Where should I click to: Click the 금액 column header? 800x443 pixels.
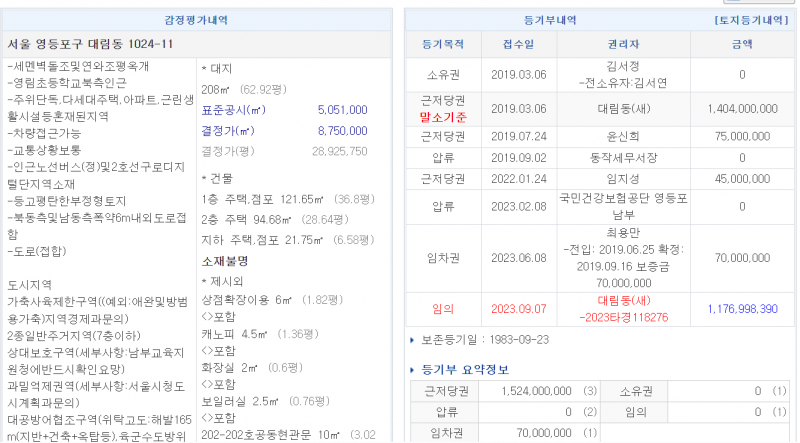tap(742, 44)
